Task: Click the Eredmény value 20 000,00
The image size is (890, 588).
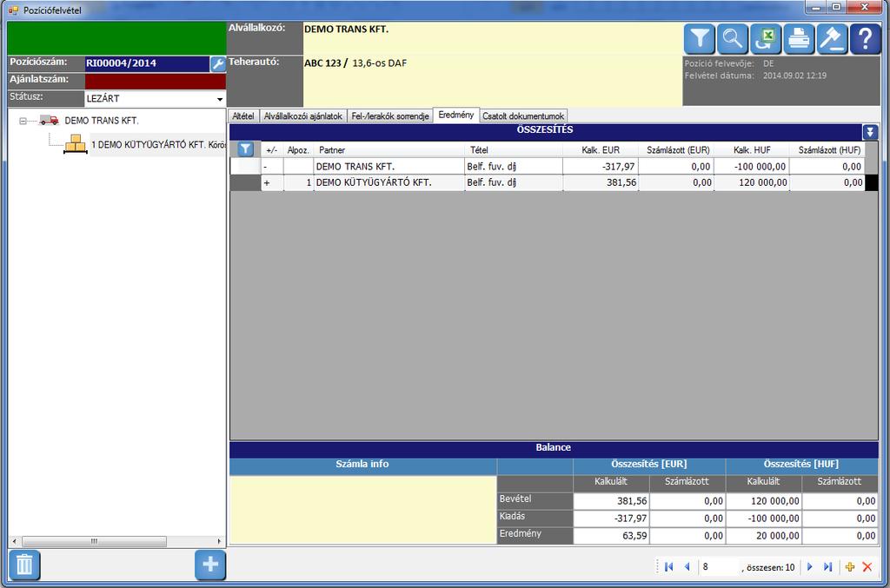Action: click(764, 535)
